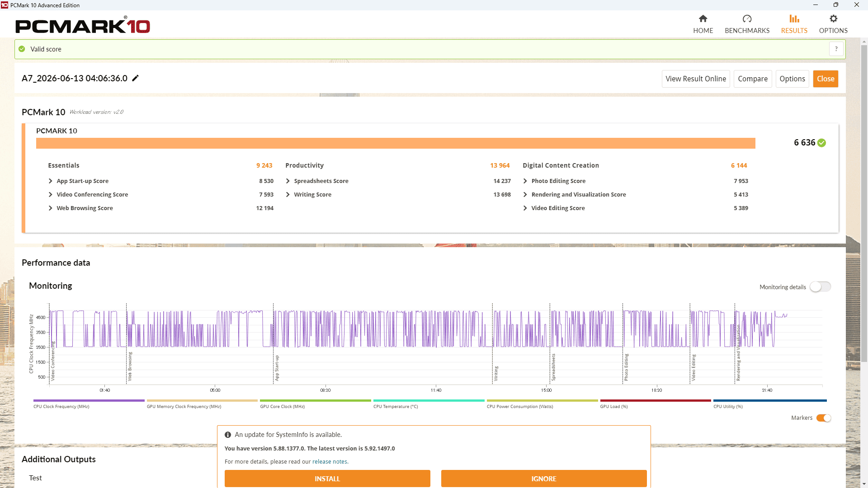Open the Benchmarks gauge icon

coord(747,19)
